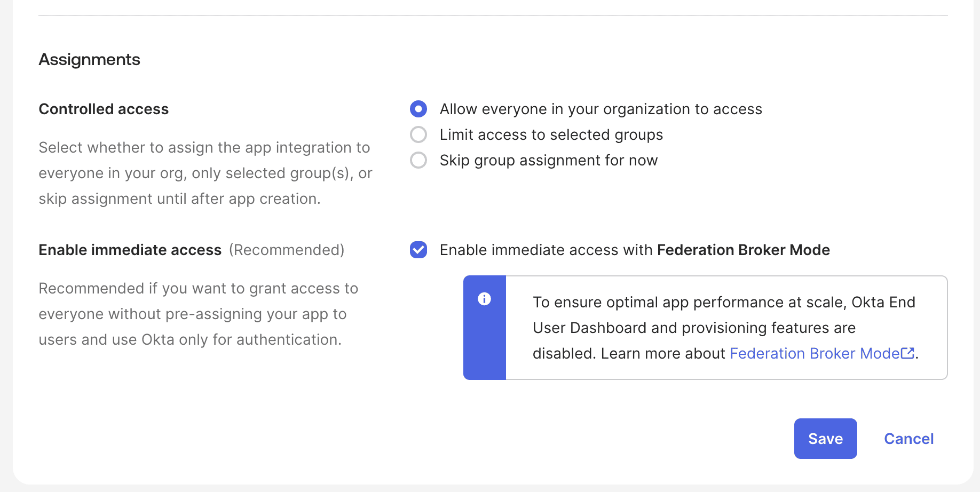Screen dimensions: 980x492
Task: Click the controlled access description paragraph
Action: tap(204, 173)
